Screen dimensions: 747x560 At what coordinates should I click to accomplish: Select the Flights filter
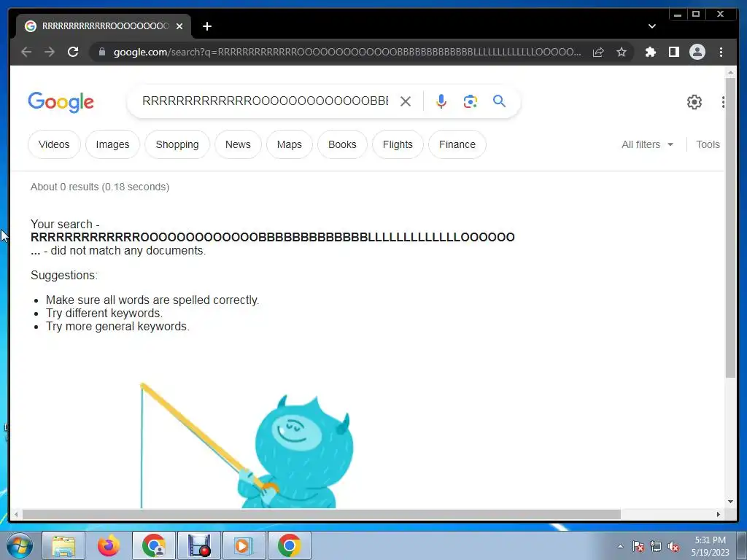point(398,144)
